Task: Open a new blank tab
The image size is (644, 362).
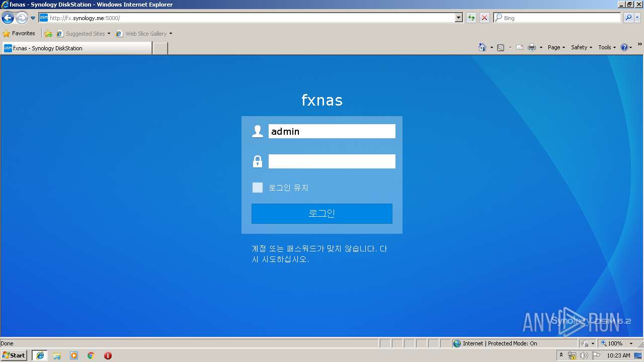Action: (x=160, y=48)
